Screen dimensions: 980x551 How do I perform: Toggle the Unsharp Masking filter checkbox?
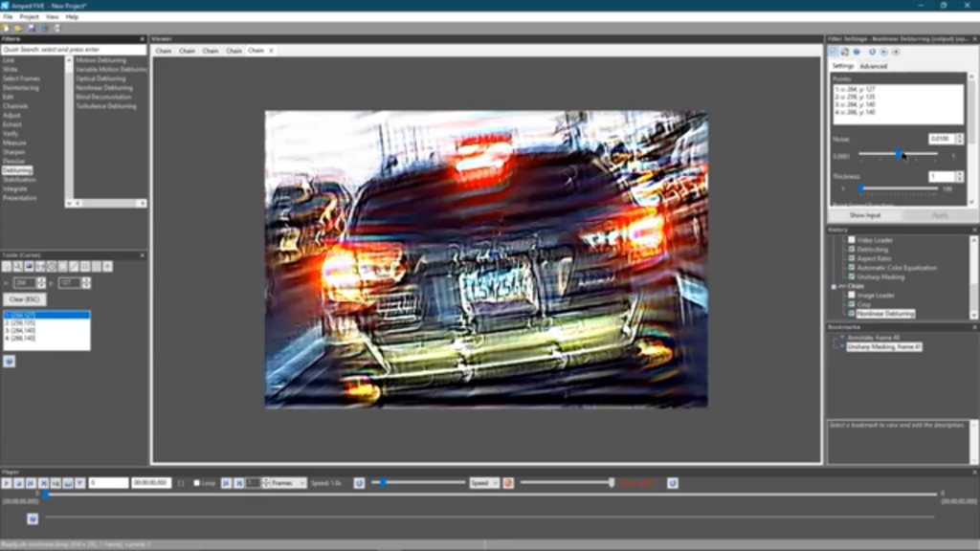click(x=851, y=277)
